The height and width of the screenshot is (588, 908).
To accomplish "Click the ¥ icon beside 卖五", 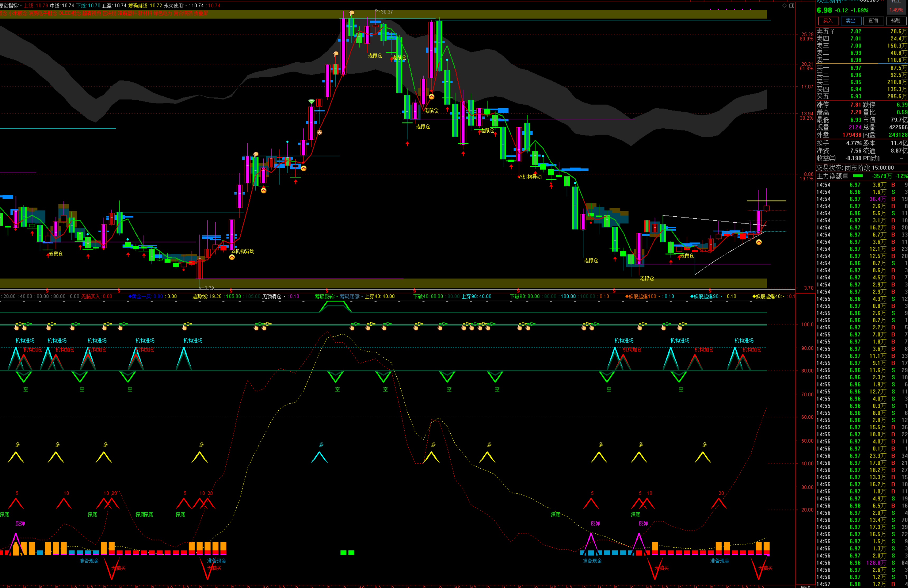I will click(x=832, y=31).
